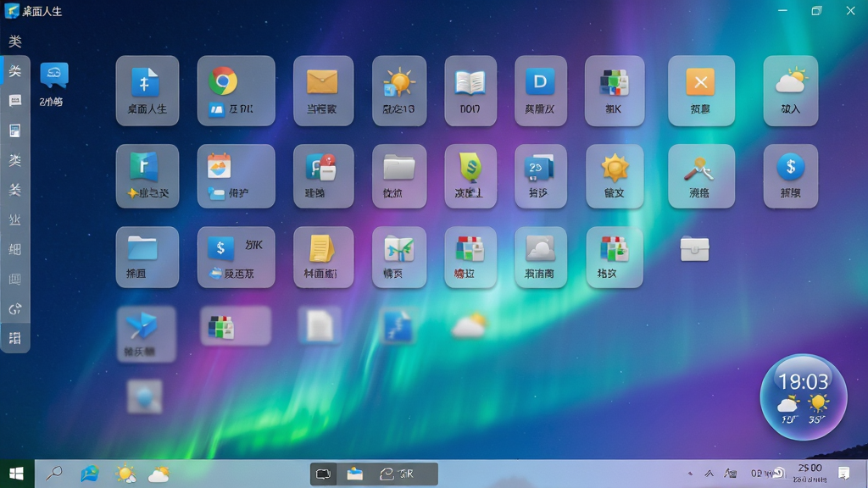Open the open-book reader tile
Screen dimensions: 868x488
[x=470, y=91]
